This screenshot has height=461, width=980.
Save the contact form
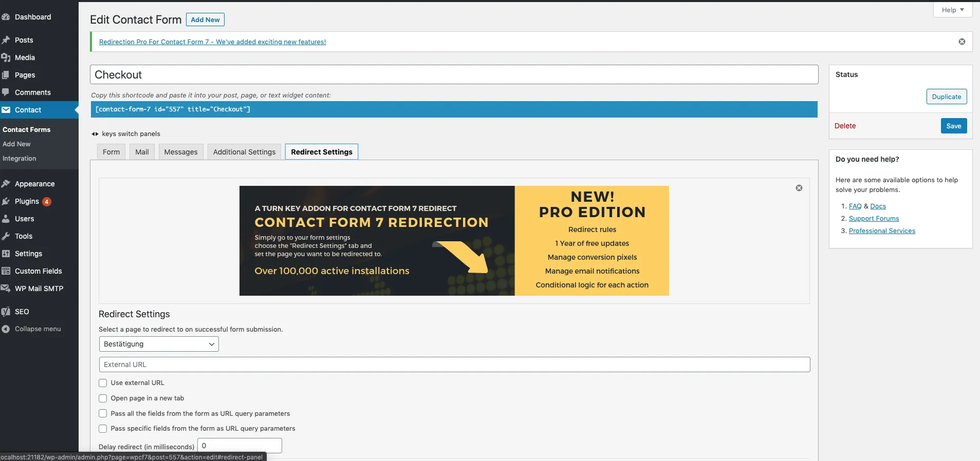coord(954,126)
